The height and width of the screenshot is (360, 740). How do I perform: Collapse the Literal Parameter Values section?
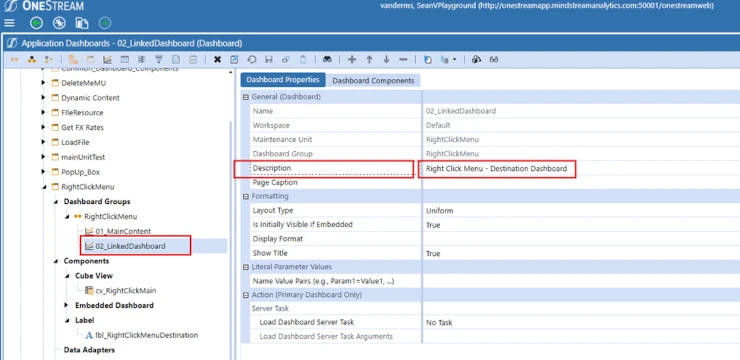245,267
